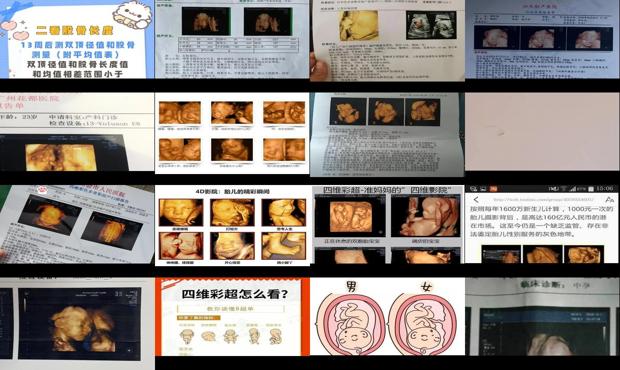Tap the font size 'Aa' icon in the phone screenshot
The image size is (620, 370).
coord(609,200)
